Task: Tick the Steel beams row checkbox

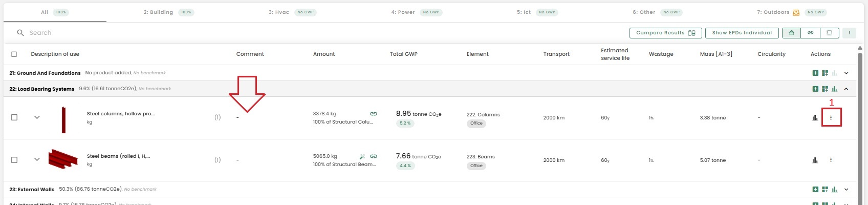Action: click(x=14, y=160)
